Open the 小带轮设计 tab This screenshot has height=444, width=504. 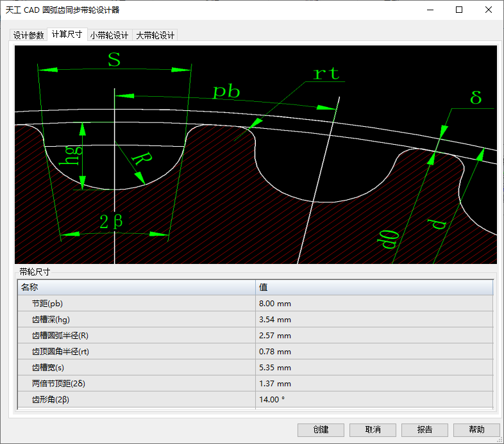[109, 36]
